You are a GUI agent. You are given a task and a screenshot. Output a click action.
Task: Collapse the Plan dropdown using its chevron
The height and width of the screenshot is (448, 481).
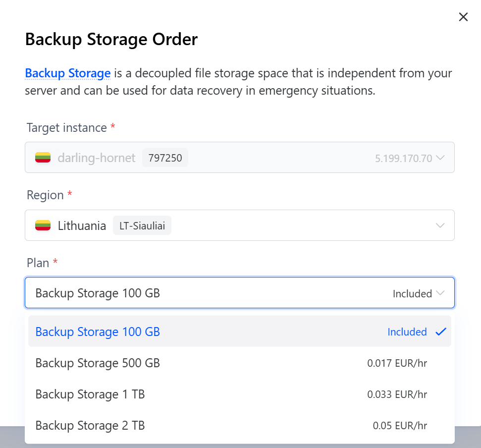click(x=440, y=293)
